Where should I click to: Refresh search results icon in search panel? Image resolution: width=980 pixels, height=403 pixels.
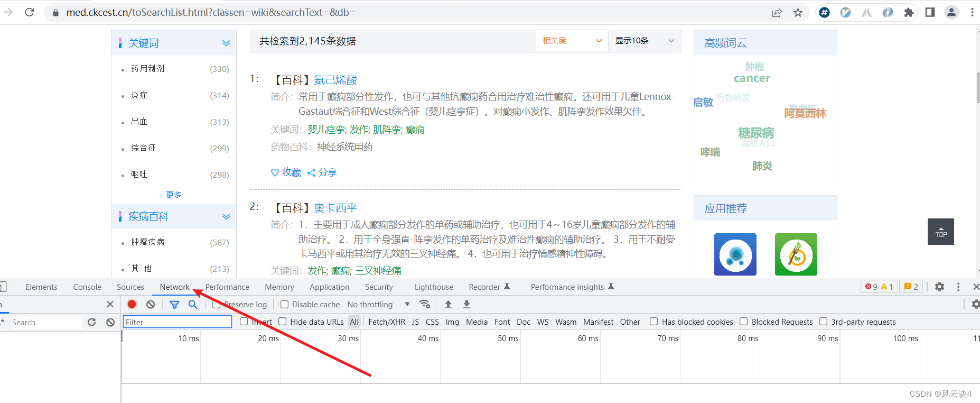pos(92,322)
